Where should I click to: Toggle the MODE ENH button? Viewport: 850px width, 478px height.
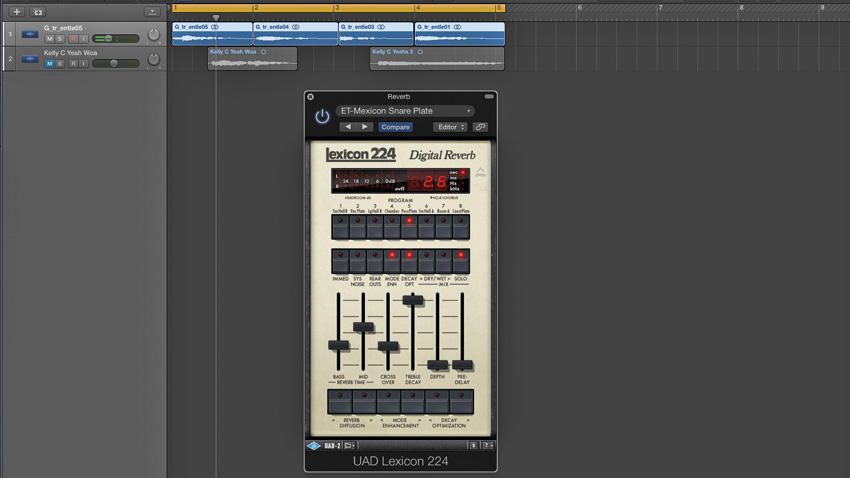[x=392, y=261]
